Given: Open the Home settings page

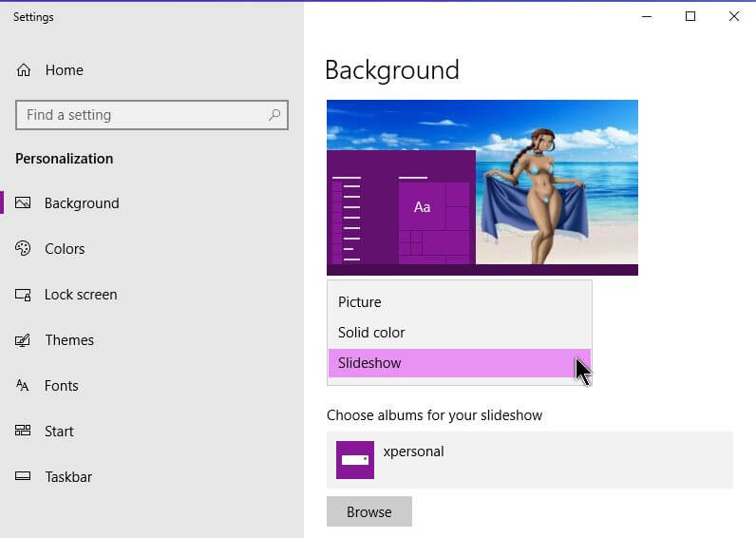Looking at the screenshot, I should (65, 70).
